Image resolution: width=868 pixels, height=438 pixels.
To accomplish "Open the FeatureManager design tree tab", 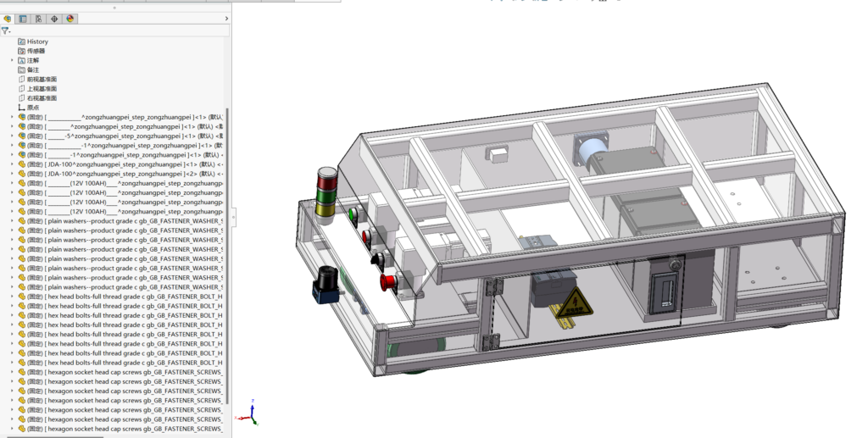I will pyautogui.click(x=8, y=18).
